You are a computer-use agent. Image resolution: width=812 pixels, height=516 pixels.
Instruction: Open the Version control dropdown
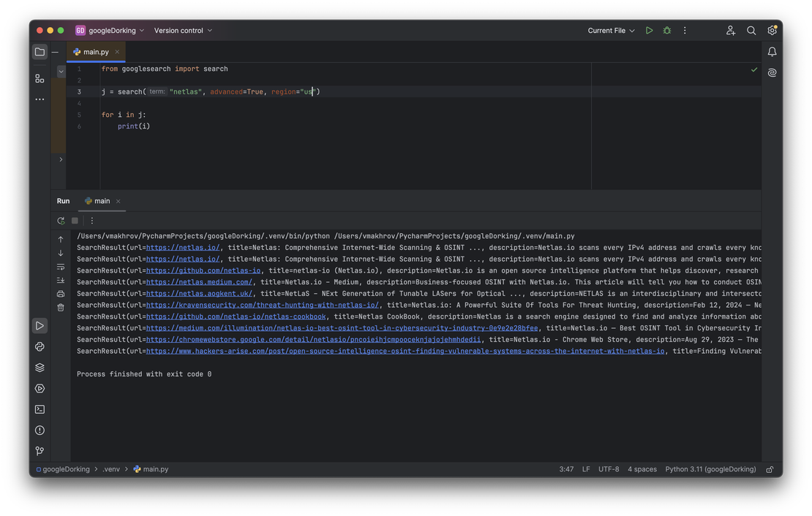coord(183,31)
